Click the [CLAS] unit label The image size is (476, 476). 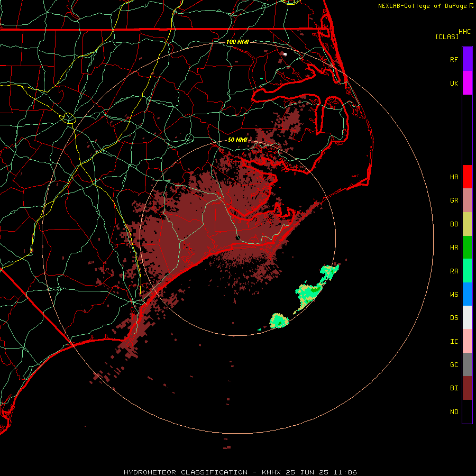(447, 37)
